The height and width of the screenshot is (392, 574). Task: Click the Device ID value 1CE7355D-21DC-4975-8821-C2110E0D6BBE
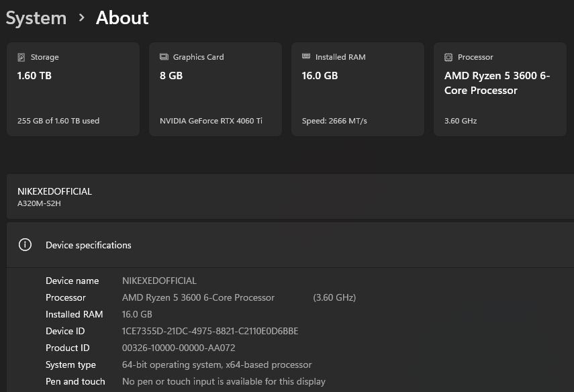tap(210, 331)
